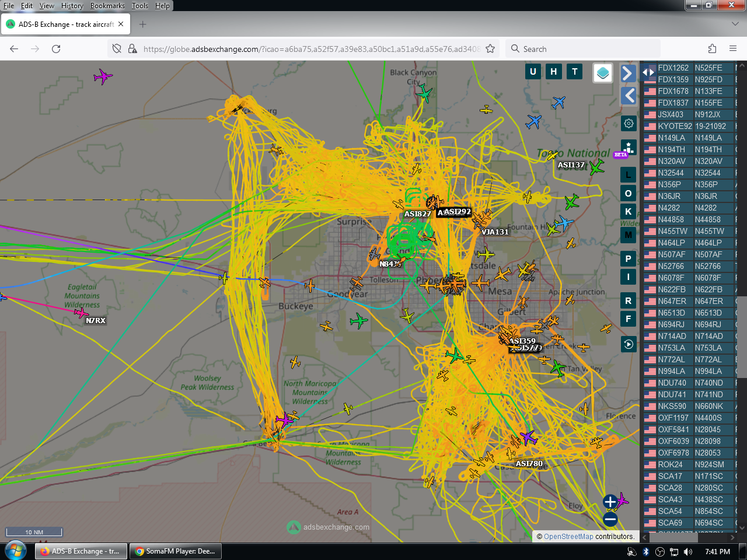
Task: Select the VJA131 aircraft label on map
Action: (495, 232)
